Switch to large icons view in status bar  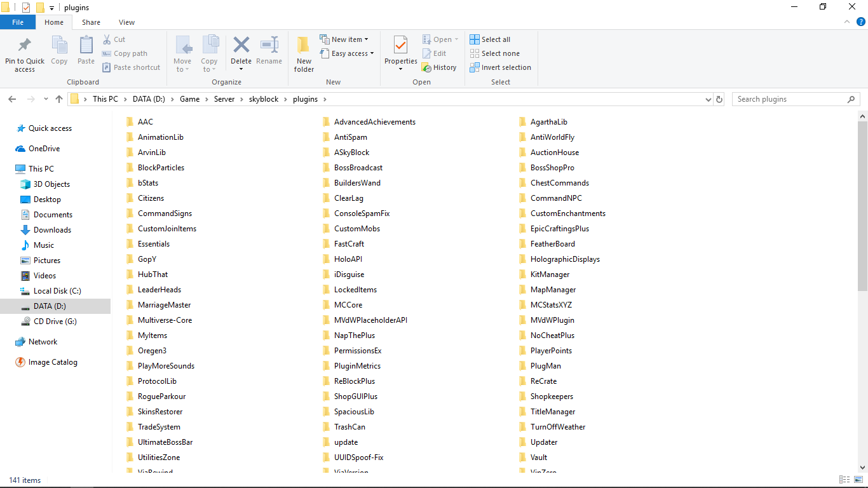click(x=858, y=480)
